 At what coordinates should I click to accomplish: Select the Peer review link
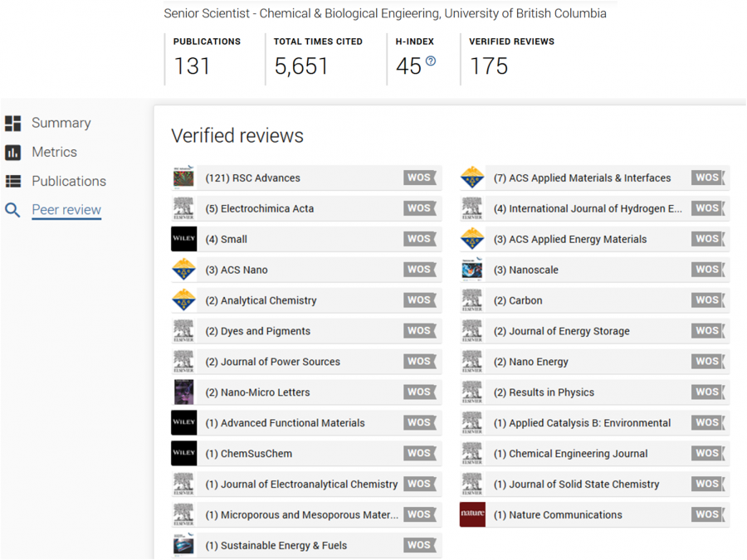tap(66, 210)
